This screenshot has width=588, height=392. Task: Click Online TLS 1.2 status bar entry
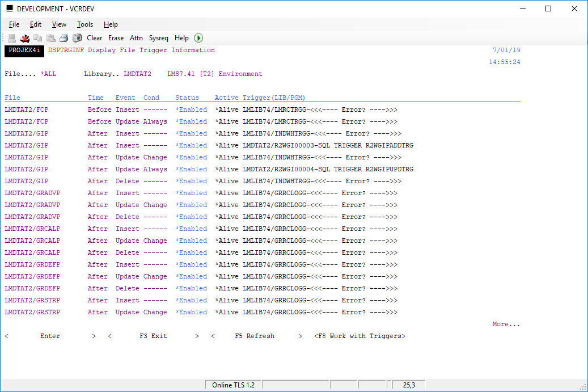click(x=233, y=385)
